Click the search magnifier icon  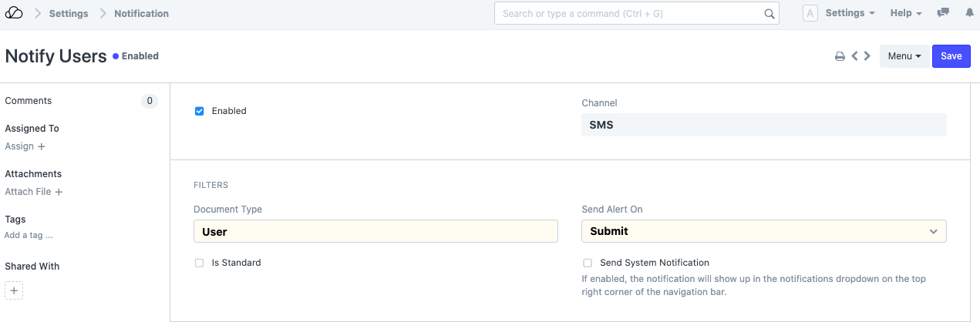[x=769, y=14]
